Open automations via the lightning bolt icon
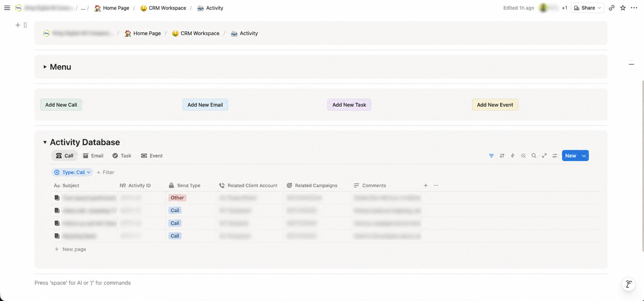 point(512,156)
